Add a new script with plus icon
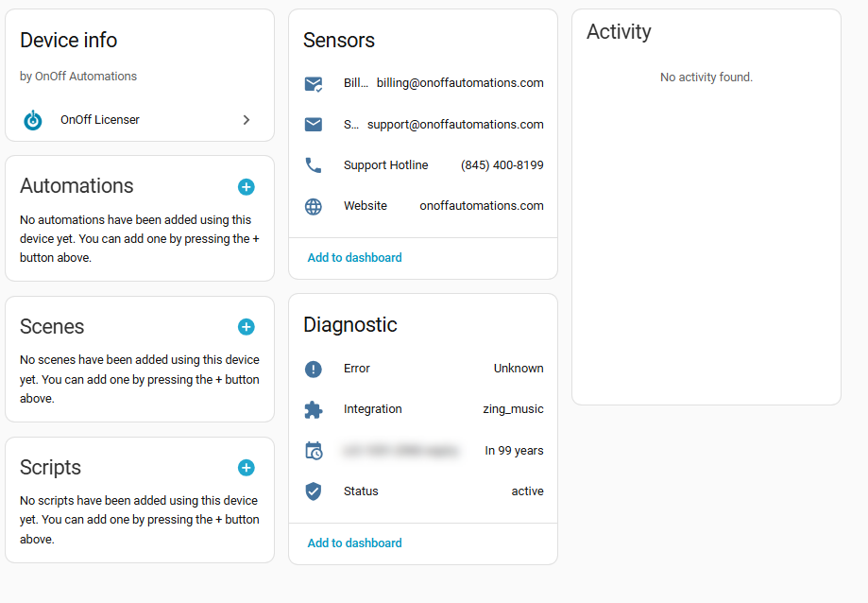 click(x=247, y=468)
